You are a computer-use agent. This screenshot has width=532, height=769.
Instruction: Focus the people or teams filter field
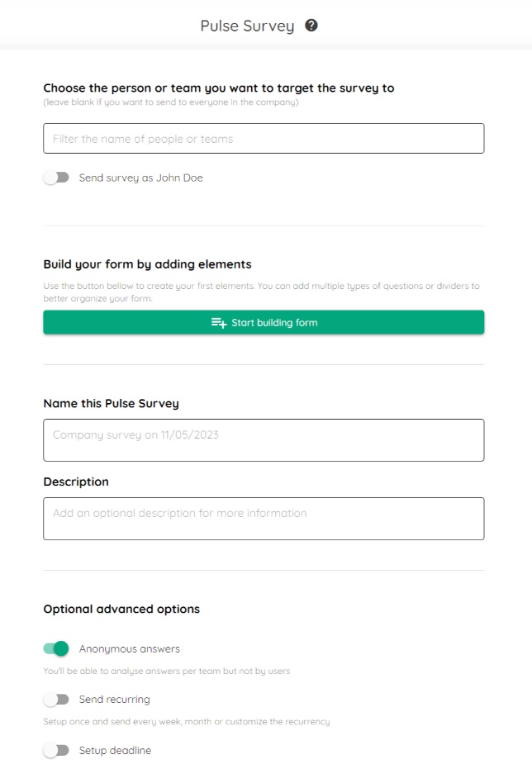[264, 138]
